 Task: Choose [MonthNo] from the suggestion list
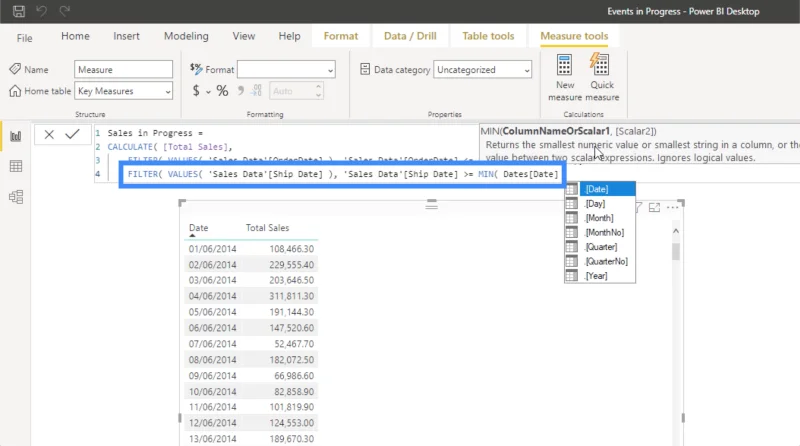click(x=600, y=232)
